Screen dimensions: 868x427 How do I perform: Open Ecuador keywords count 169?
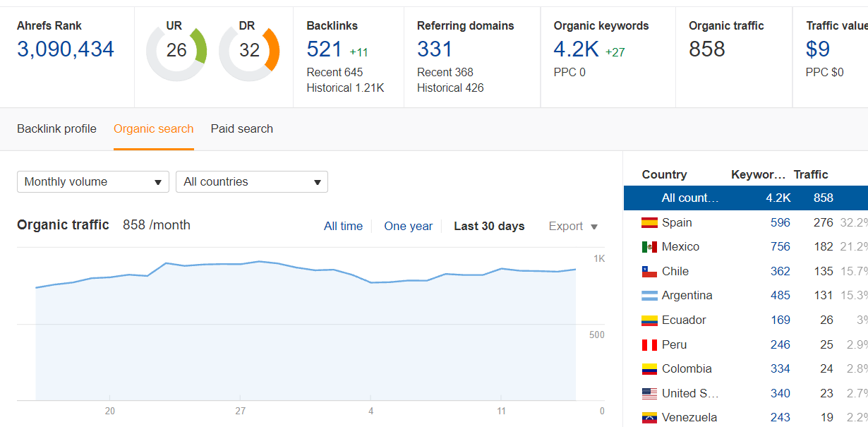click(x=780, y=320)
